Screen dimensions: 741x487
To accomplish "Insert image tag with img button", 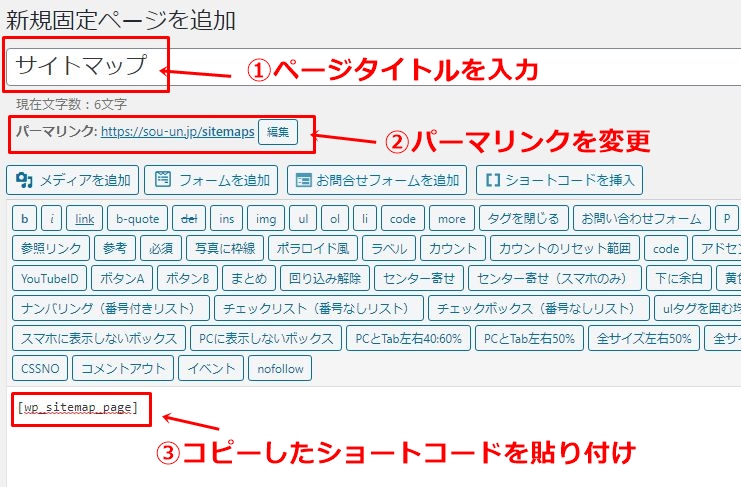I will [x=266, y=218].
